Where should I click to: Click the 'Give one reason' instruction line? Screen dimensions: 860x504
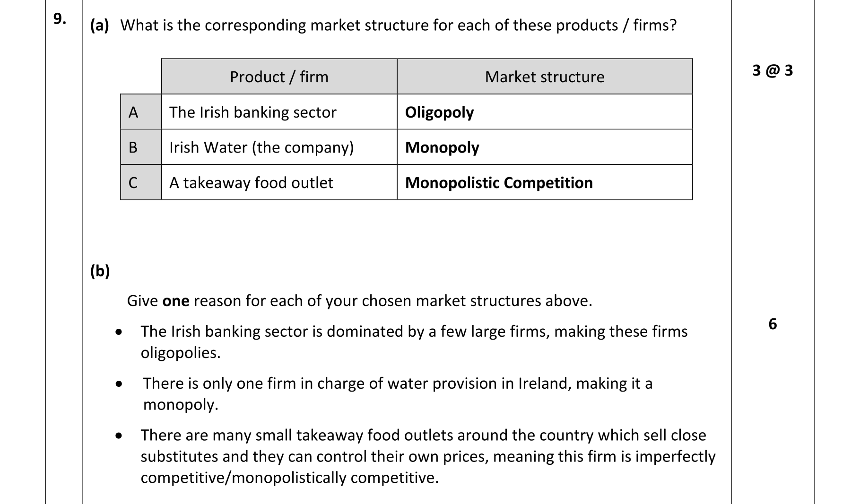pos(359,301)
